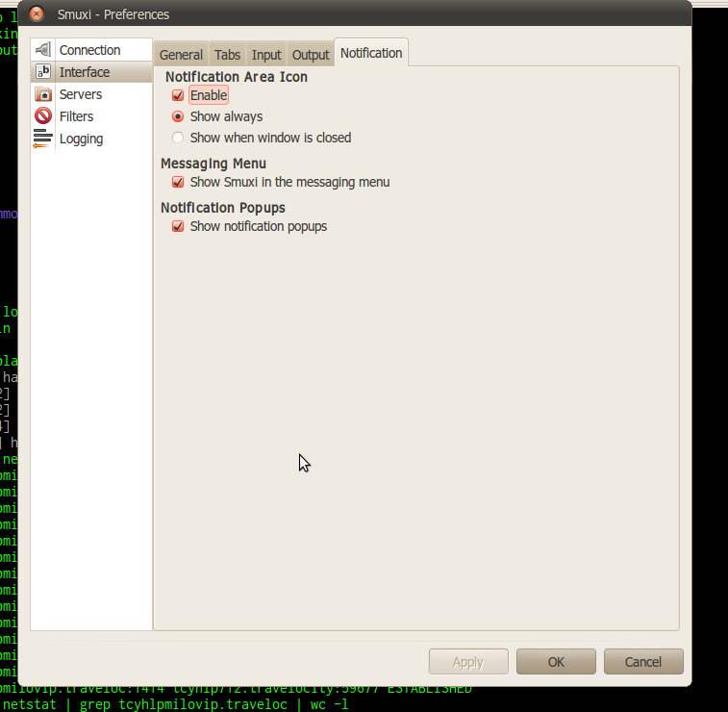Image resolution: width=728 pixels, height=712 pixels.
Task: Open the Connection preferences category
Action: coord(89,50)
